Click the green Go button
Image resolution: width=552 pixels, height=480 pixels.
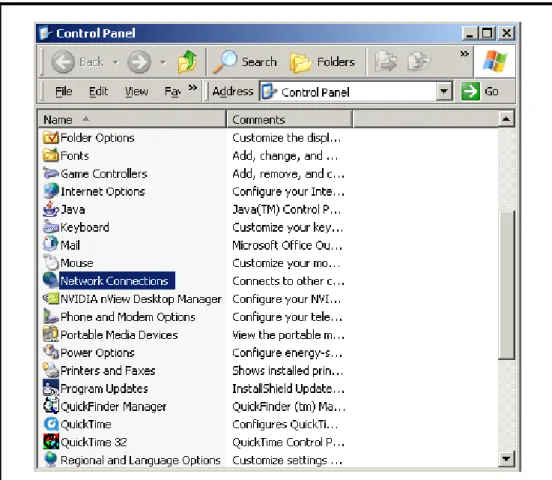pos(480,92)
